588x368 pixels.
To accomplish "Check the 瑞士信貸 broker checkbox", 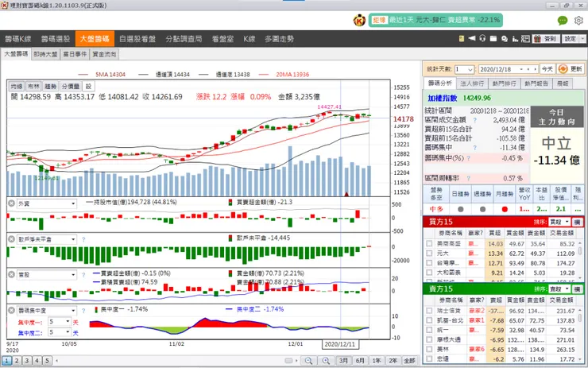I will [x=429, y=311].
